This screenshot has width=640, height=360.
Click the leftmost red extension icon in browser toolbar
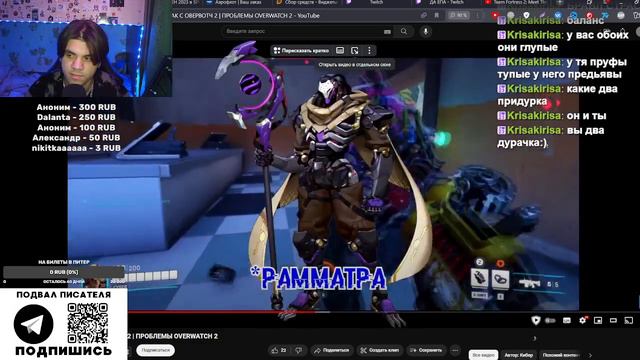point(495,15)
